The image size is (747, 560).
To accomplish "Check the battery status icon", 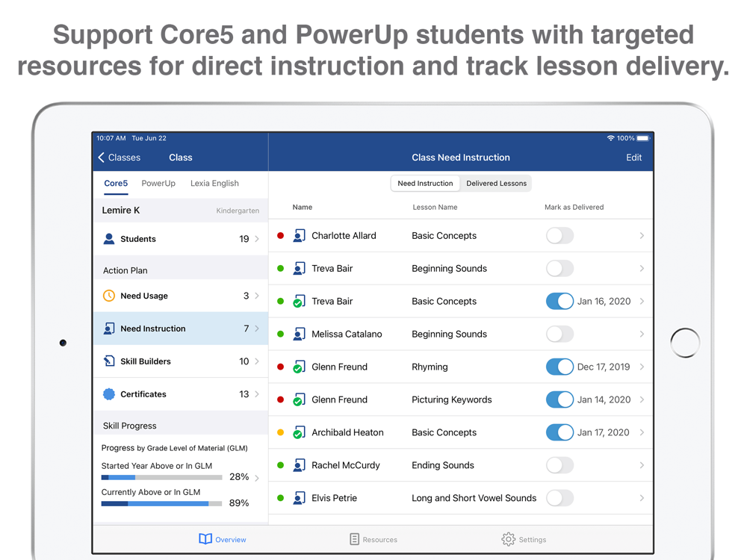I will pyautogui.click(x=642, y=138).
